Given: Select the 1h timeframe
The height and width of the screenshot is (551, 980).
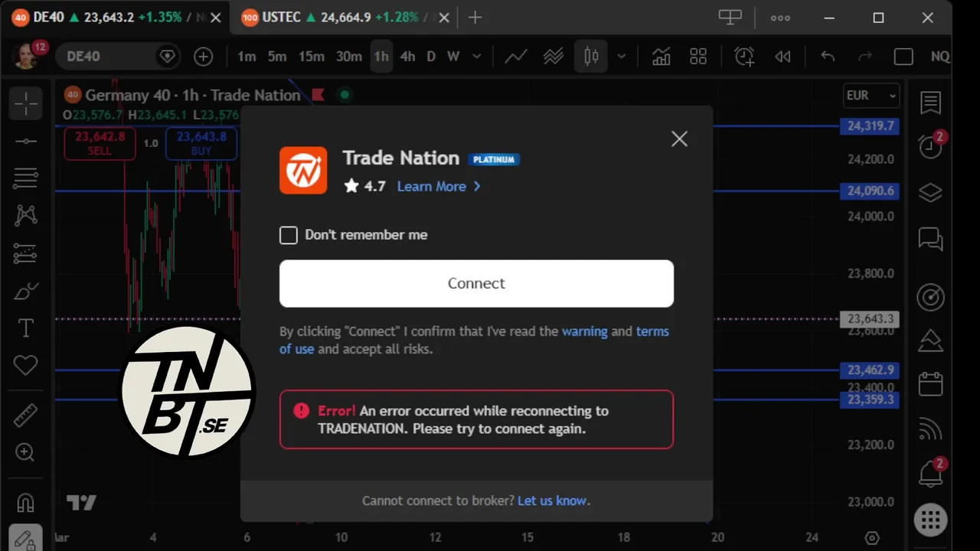Looking at the screenshot, I should pyautogui.click(x=381, y=56).
